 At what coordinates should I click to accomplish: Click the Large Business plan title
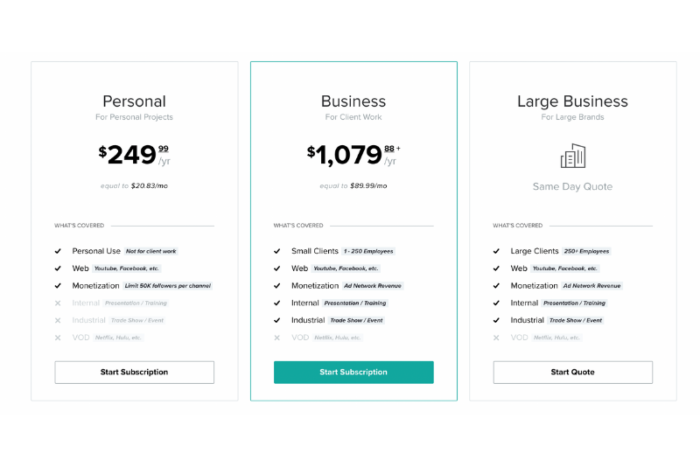[x=573, y=101]
